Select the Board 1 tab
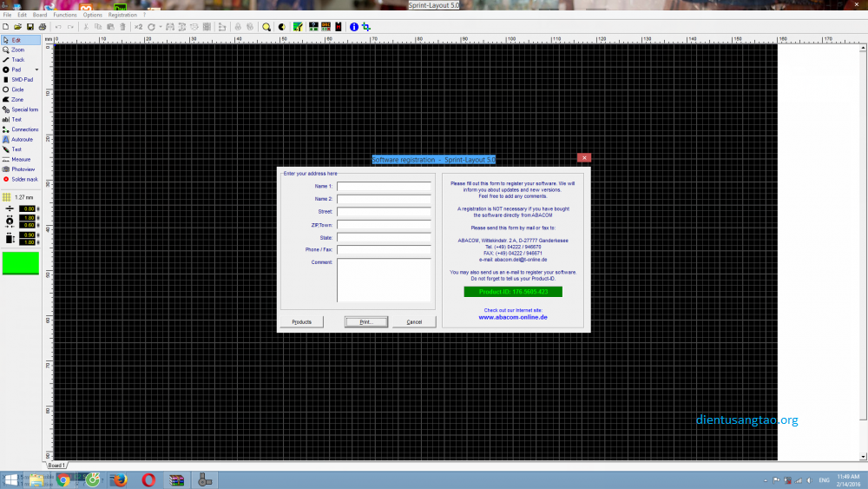The image size is (868, 489). 56,466
